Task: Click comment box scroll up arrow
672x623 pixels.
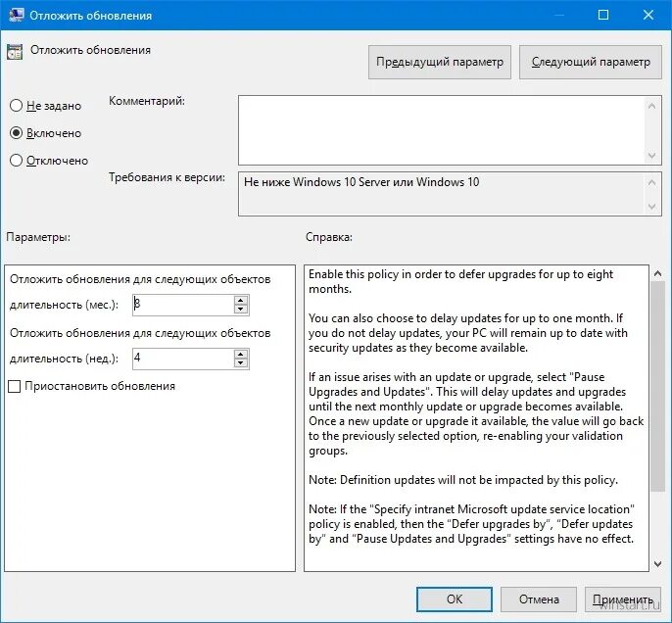Action: click(652, 106)
